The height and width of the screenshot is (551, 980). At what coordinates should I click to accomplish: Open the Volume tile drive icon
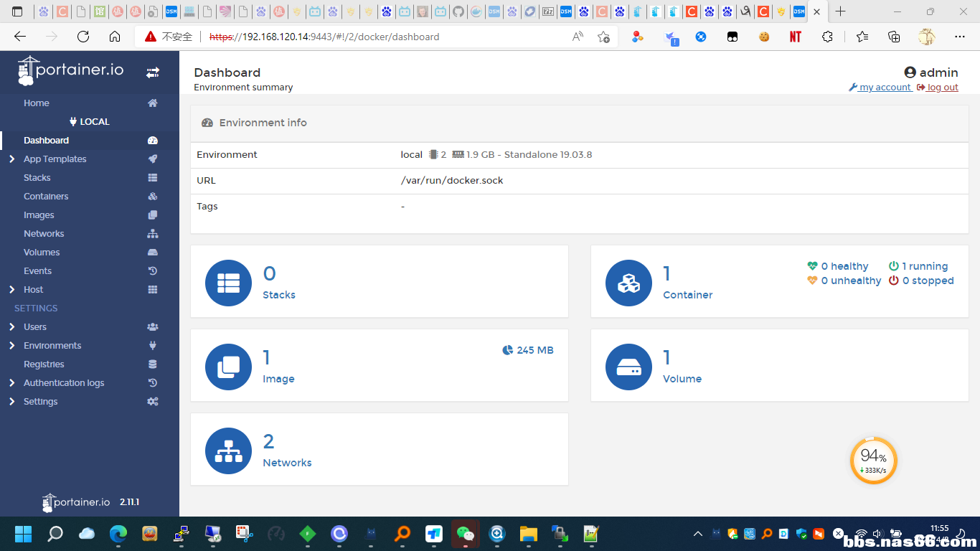pyautogui.click(x=628, y=367)
